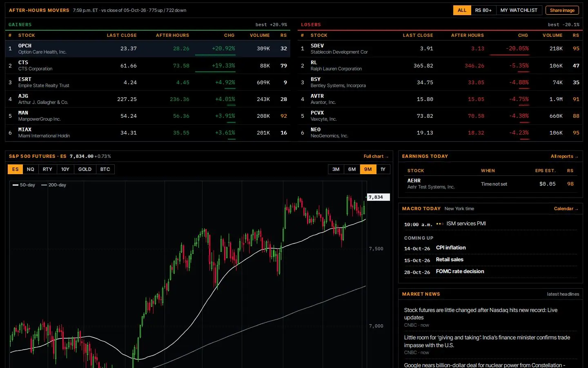Click the FOMC rate decision event
Image resolution: width=588 pixels, height=368 pixels.
tap(460, 272)
